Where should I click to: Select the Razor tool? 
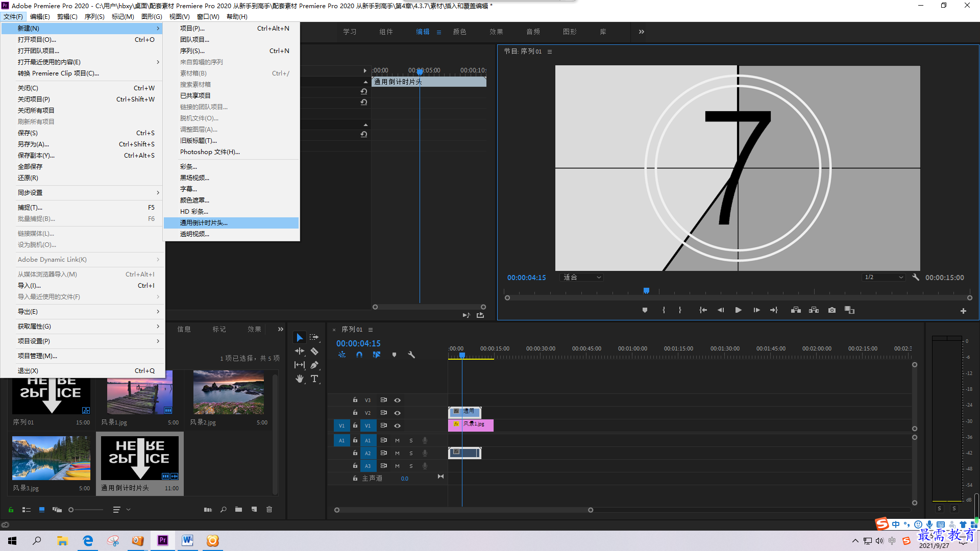pyautogui.click(x=314, y=351)
